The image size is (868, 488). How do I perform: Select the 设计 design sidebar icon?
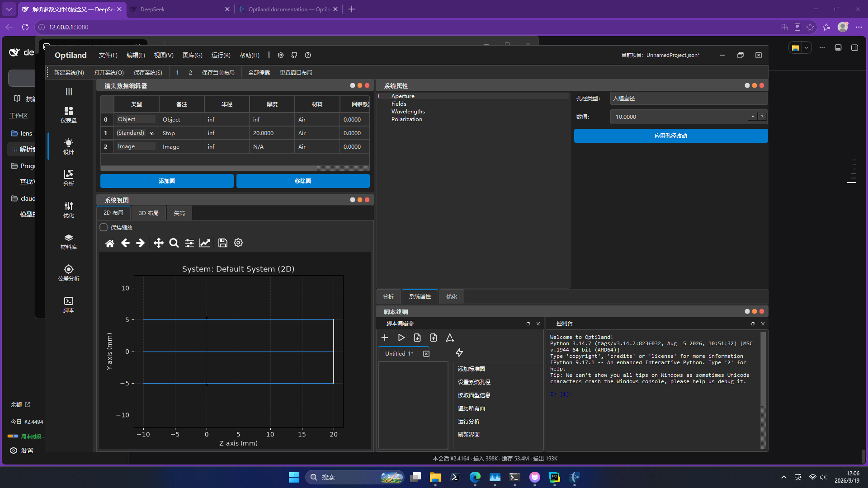click(69, 146)
